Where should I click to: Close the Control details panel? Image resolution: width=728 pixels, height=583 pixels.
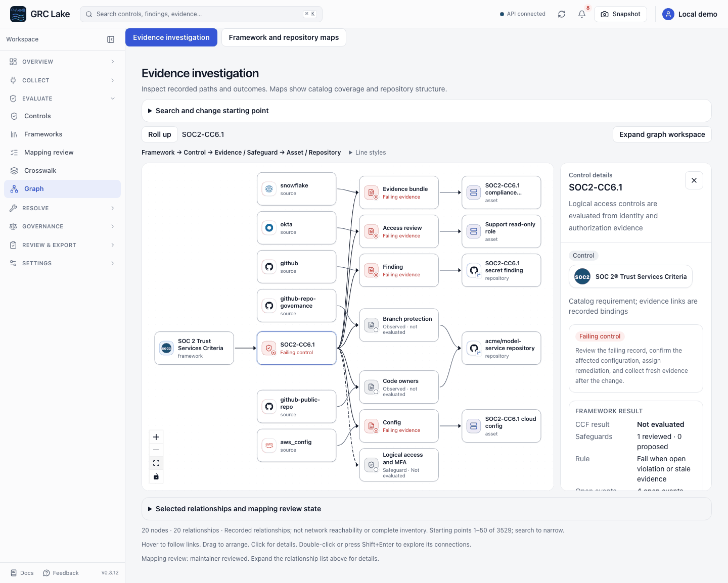(x=694, y=180)
